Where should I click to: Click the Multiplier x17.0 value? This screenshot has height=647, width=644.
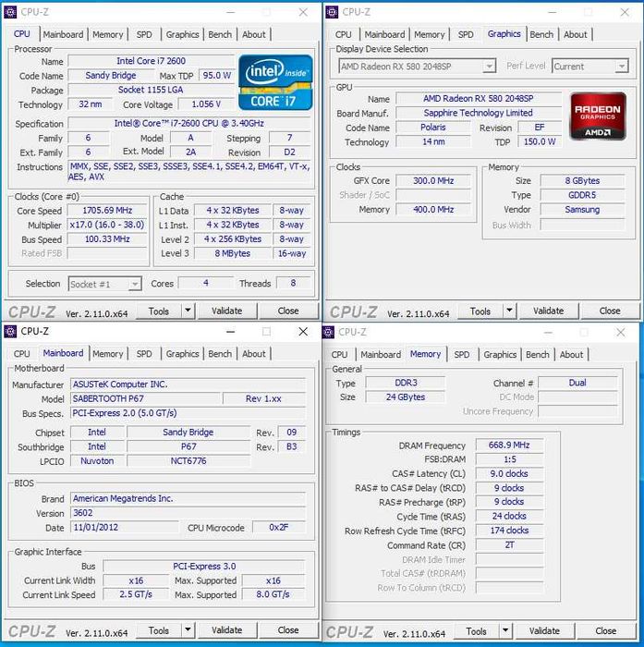tap(107, 225)
